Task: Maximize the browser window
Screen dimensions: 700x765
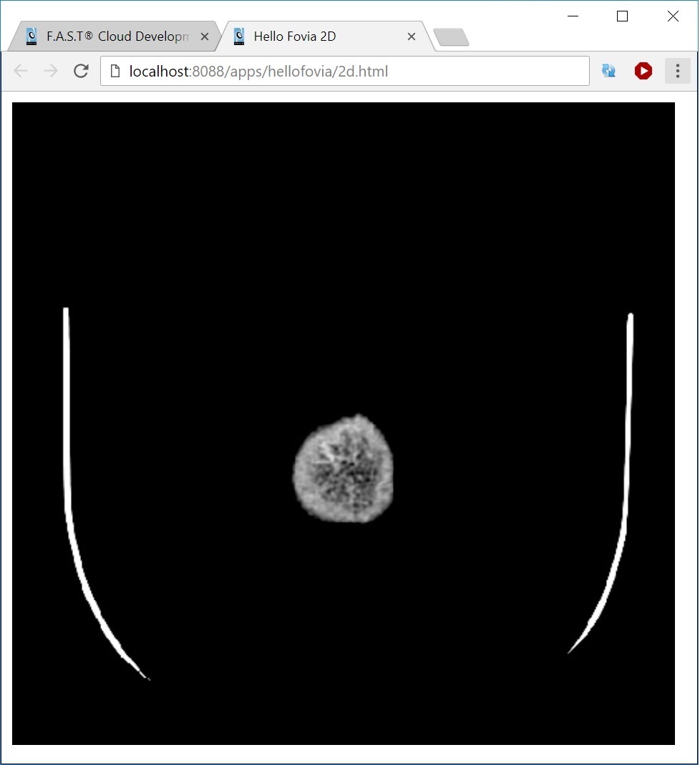Action: [621, 16]
